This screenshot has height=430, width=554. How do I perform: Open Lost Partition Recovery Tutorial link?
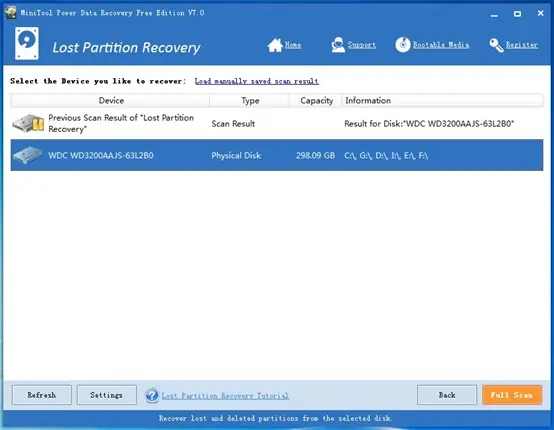coord(225,396)
